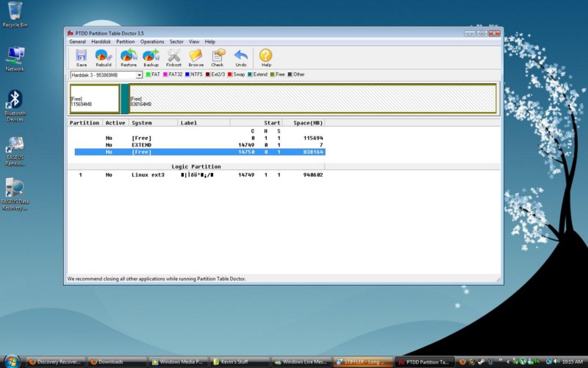Switch to STIFFLER taskbar button
Screen dimensions: 588x368
(x=362, y=362)
